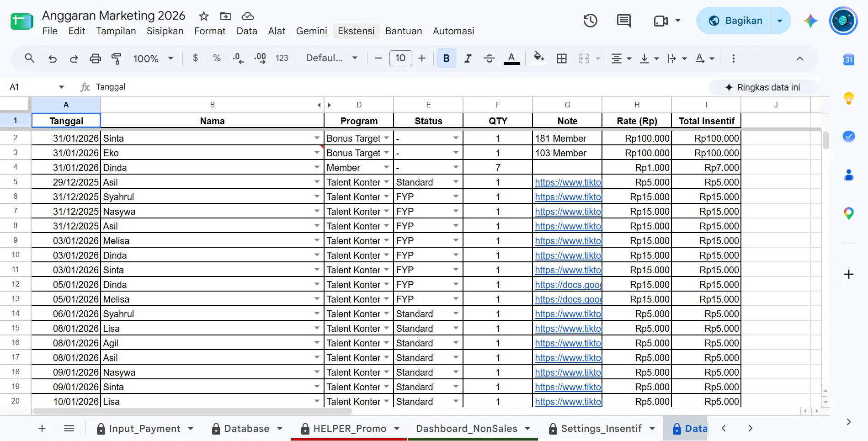Open version history clock icon
This screenshot has width=868, height=441.
point(590,21)
